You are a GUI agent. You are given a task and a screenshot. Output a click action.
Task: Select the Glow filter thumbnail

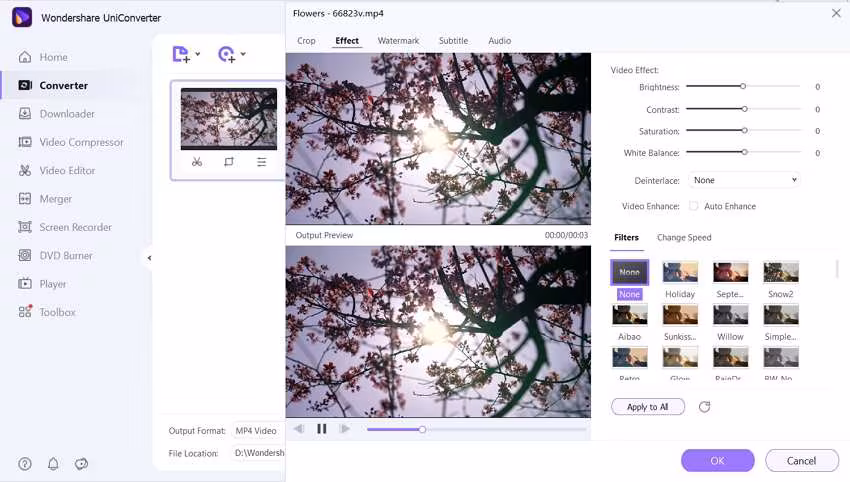tap(680, 358)
